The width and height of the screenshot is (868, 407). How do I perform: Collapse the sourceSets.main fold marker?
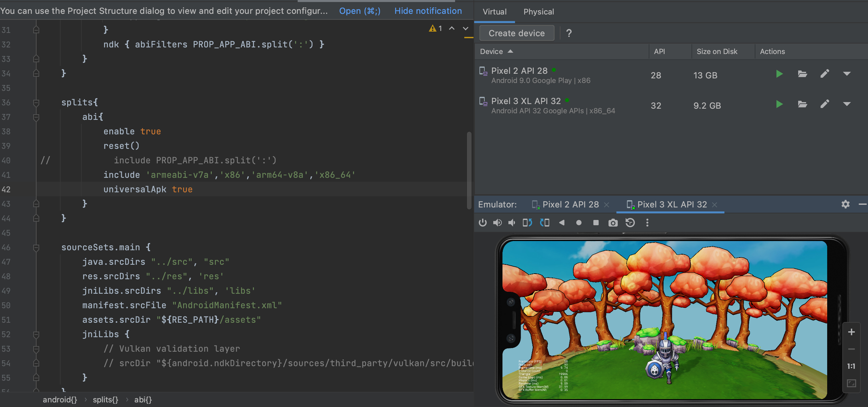click(x=36, y=248)
